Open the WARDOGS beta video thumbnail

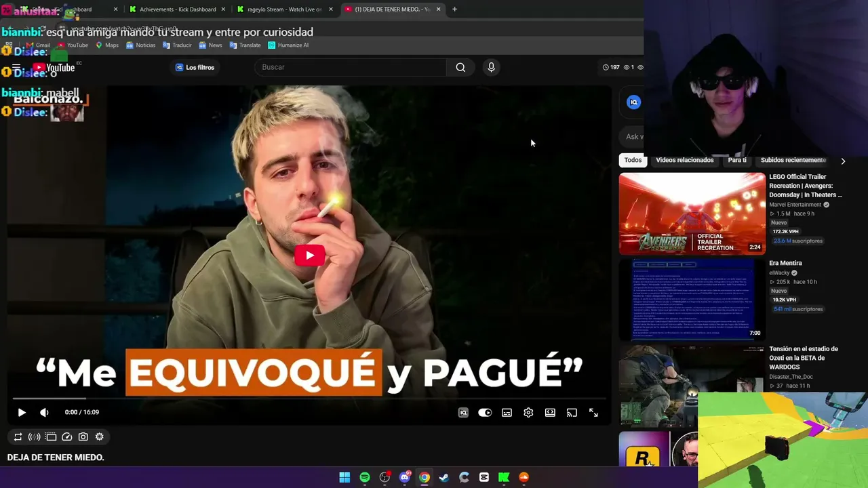point(692,385)
